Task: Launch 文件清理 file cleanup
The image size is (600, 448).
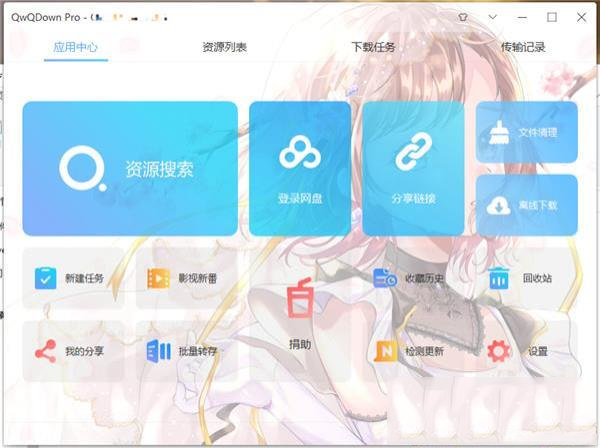Action: click(527, 132)
